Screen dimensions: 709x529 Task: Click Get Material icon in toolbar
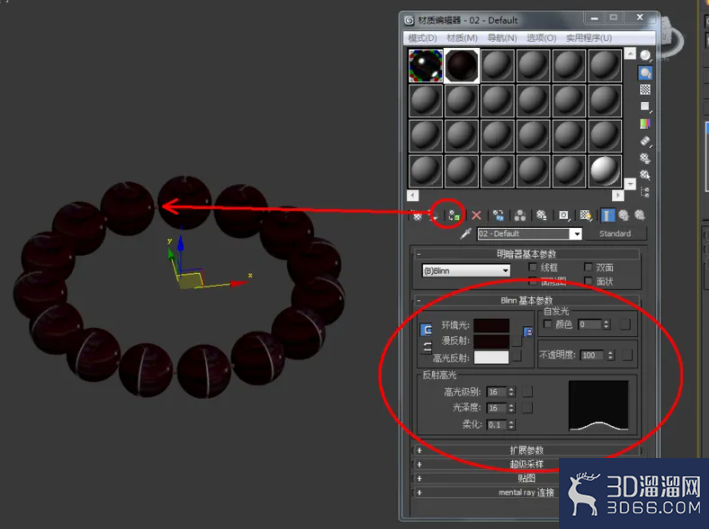[417, 216]
